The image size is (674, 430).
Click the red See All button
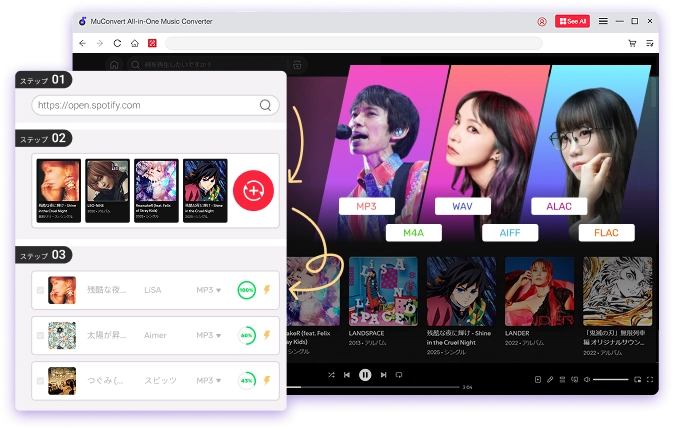click(572, 21)
